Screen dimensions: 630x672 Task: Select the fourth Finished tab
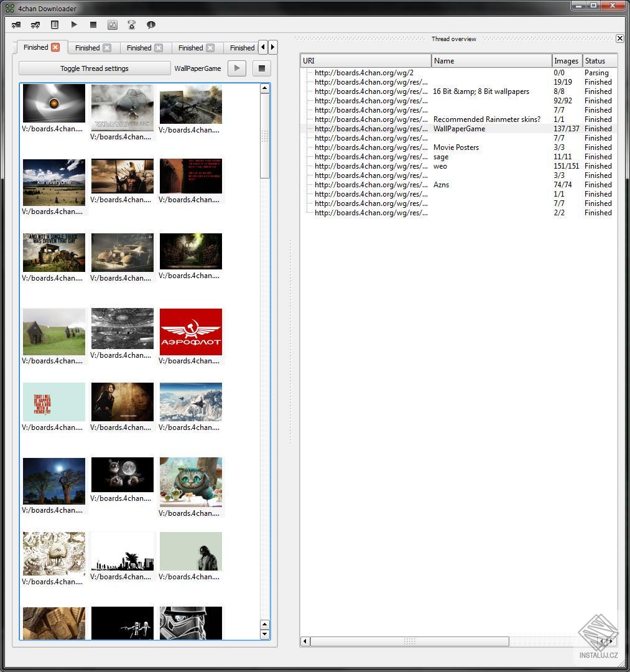190,47
